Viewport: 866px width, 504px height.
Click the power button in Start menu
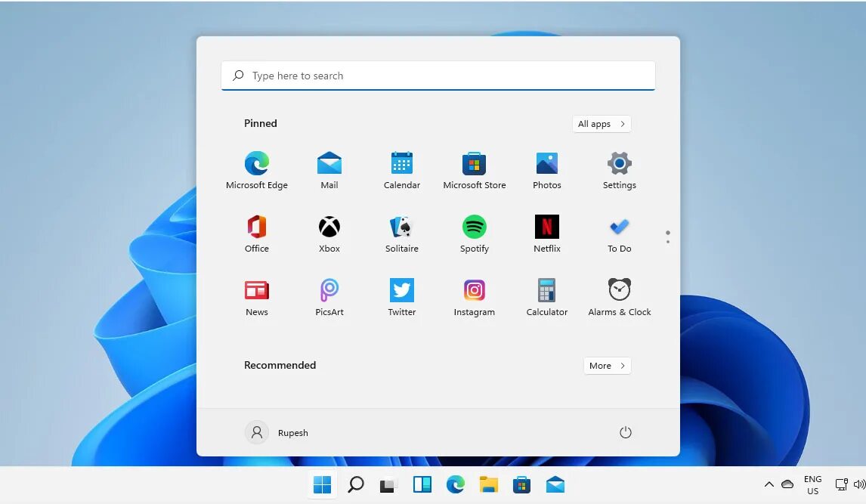click(625, 432)
